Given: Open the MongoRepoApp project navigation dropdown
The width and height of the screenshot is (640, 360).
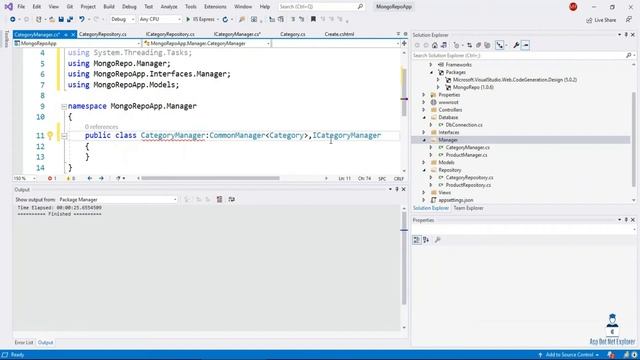Looking at the screenshot, I should (77, 43).
